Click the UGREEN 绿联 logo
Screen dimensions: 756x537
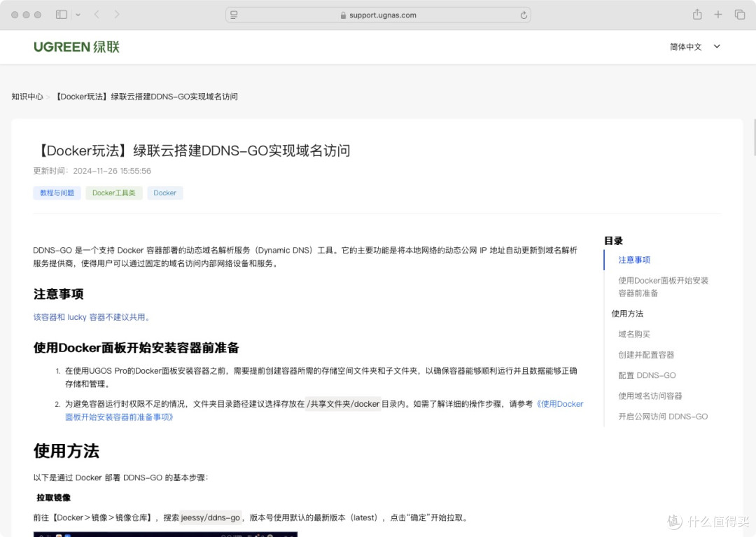click(x=77, y=47)
